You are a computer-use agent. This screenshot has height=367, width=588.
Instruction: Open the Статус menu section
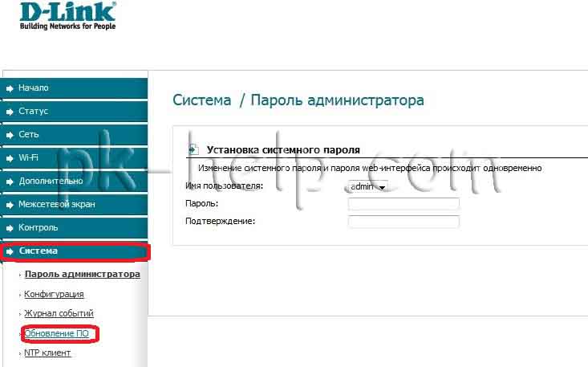(x=75, y=112)
